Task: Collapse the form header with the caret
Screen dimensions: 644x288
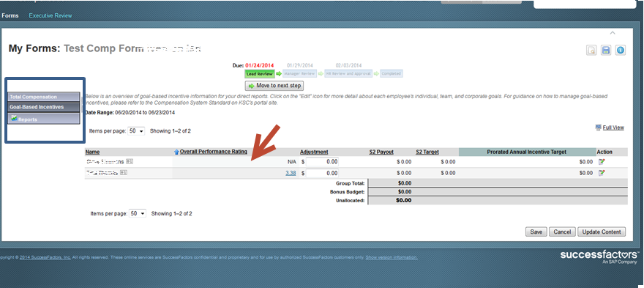Action: [x=613, y=33]
